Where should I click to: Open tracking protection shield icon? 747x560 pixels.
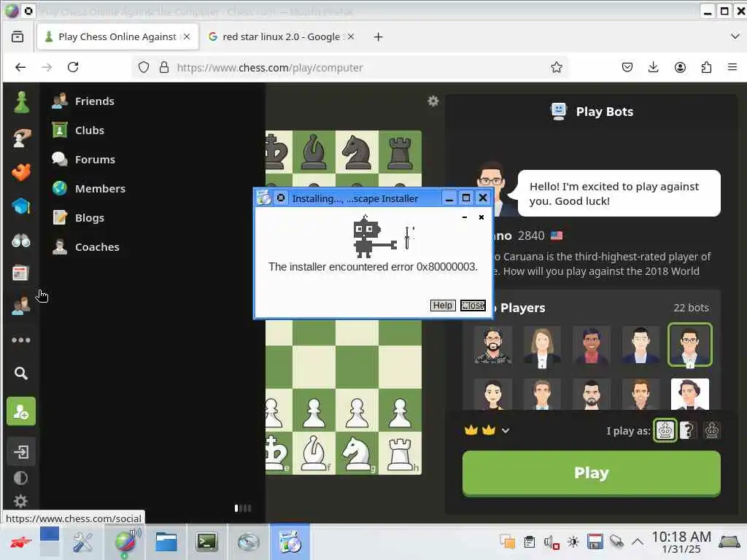coord(144,67)
